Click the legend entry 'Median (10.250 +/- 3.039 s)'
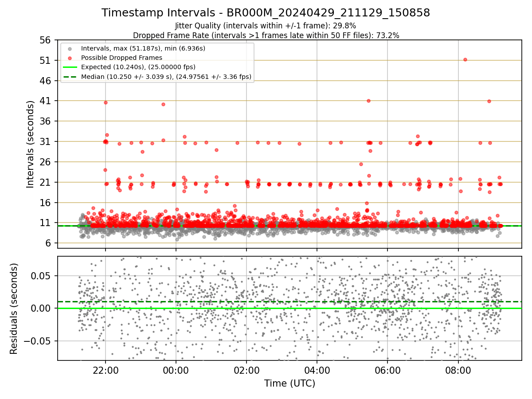Image resolution: width=532 pixels, height=399 pixels. coord(166,77)
